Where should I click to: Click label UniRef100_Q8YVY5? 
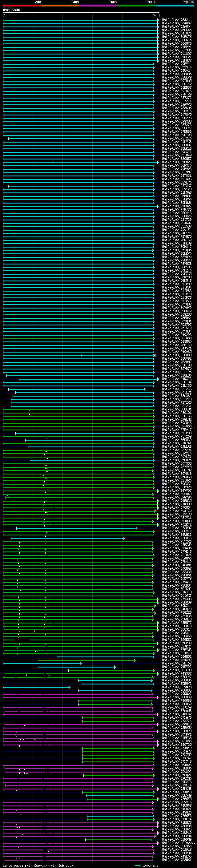coord(177,467)
